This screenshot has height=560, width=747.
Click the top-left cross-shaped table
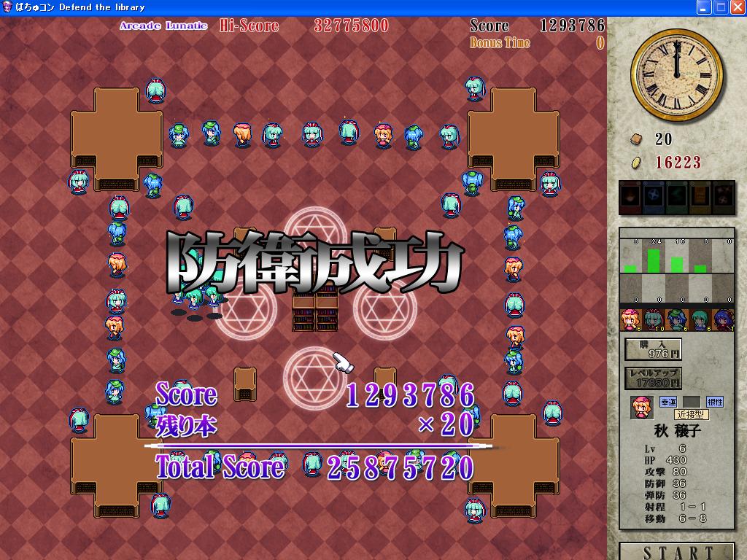(x=117, y=139)
